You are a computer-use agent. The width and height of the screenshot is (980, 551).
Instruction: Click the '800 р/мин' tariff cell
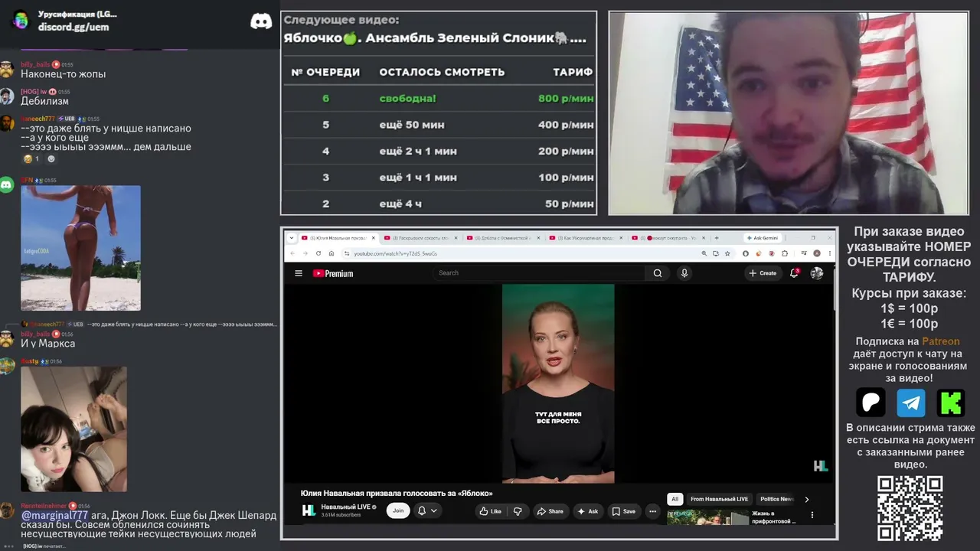(566, 99)
